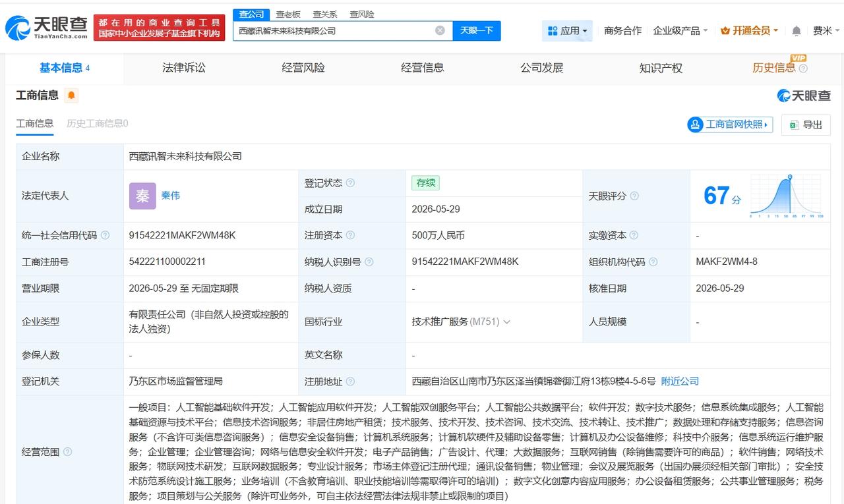The image size is (844, 504).
Task: Click the help icon next to 注册资本
Action: point(350,235)
